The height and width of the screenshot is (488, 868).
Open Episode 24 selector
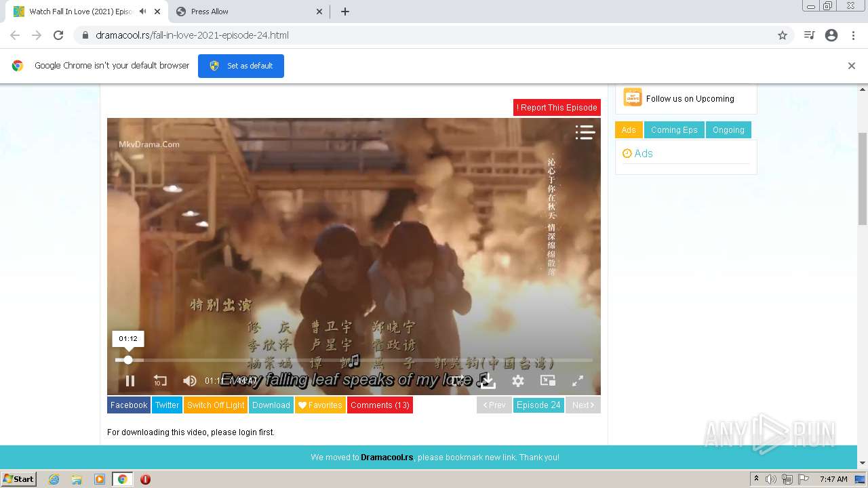point(538,405)
